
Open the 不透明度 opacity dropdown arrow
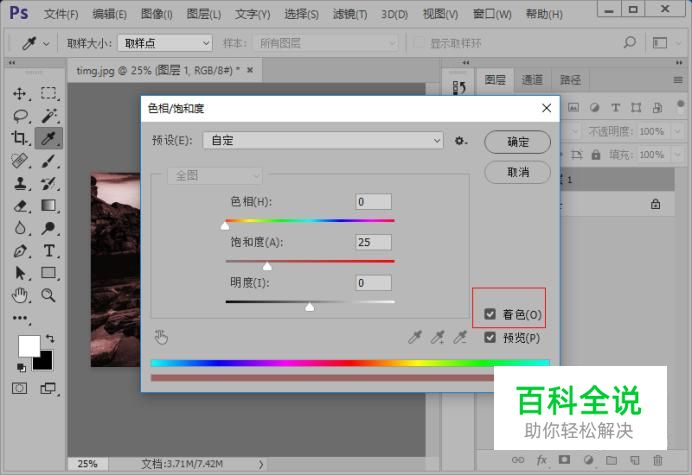(x=677, y=132)
